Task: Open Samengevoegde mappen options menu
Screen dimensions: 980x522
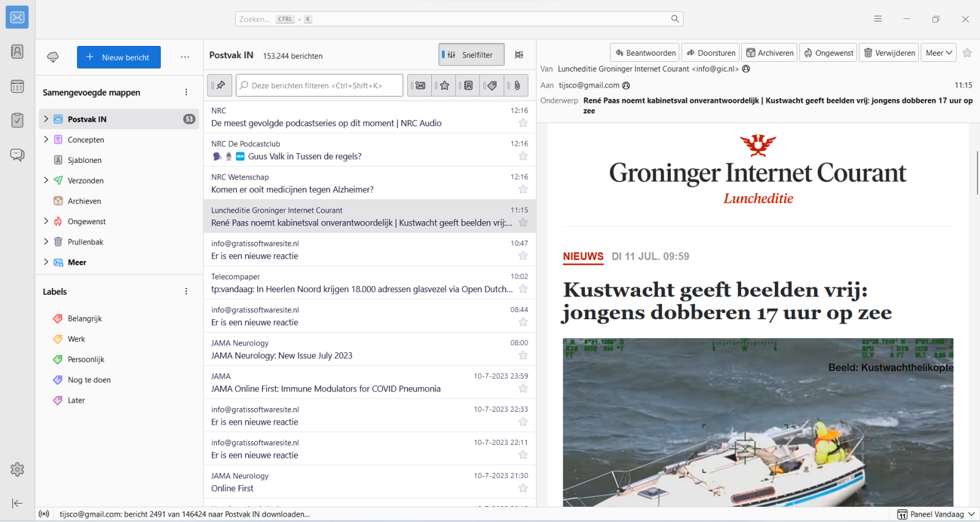Action: coord(186,93)
